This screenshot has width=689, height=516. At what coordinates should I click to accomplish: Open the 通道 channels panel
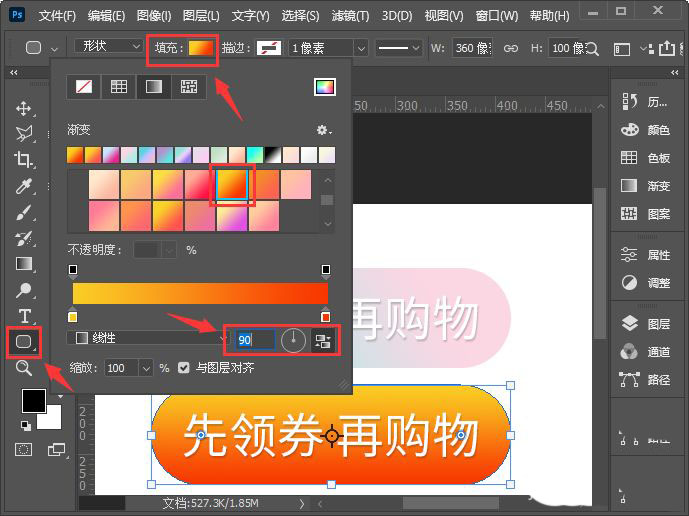click(x=645, y=352)
